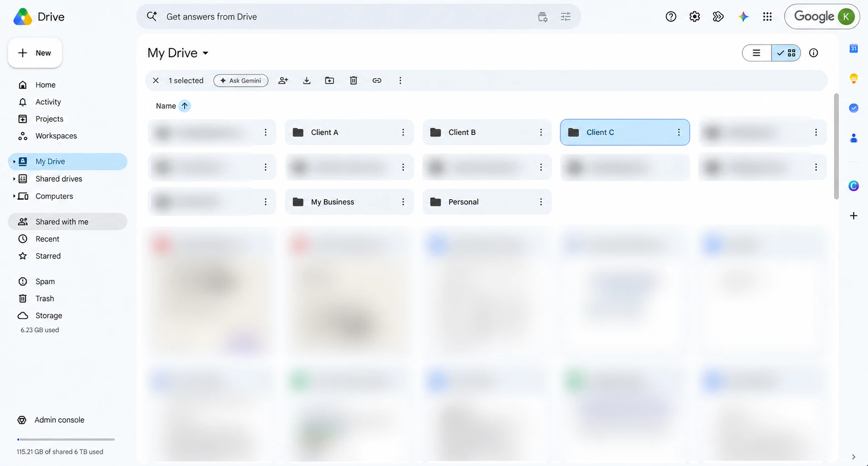Expand Computers in sidebar
The width and height of the screenshot is (868, 466).
pyautogui.click(x=14, y=196)
